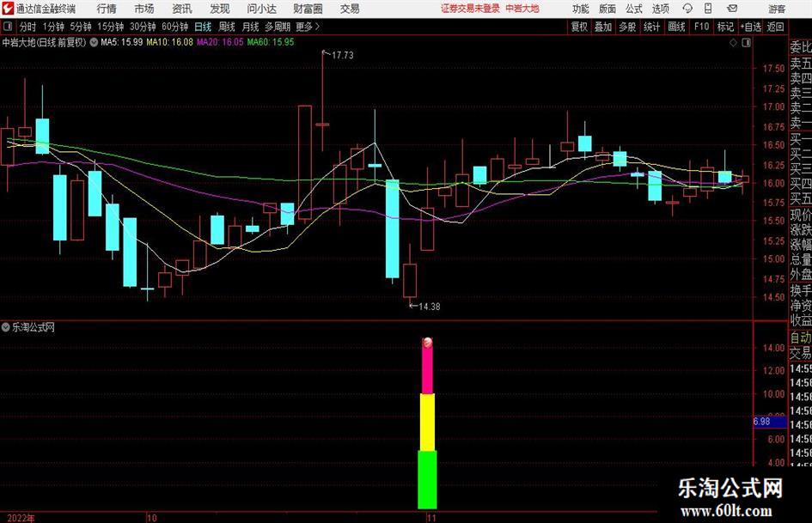The width and height of the screenshot is (812, 523).
Task: Open 多周期 multi-period view
Action: click(278, 27)
